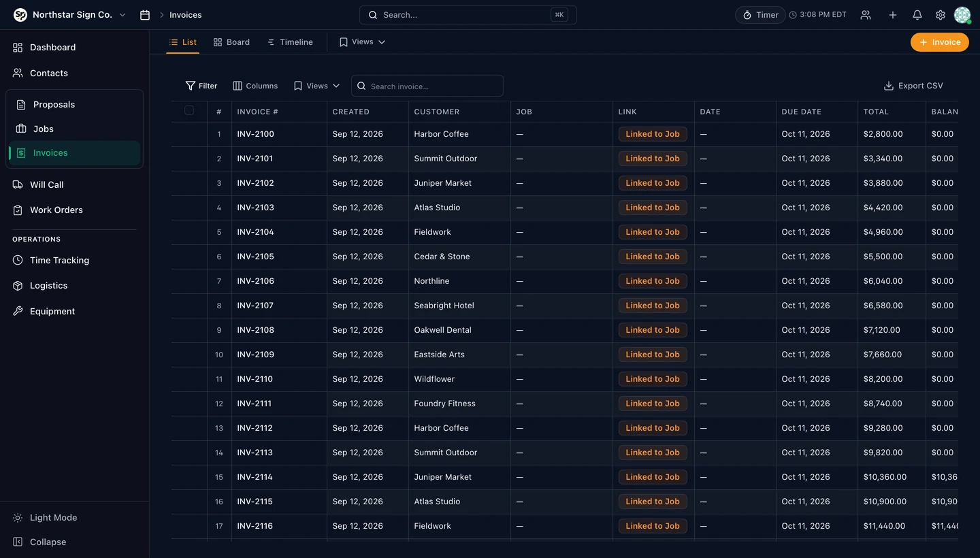Select Invoices in the sidebar
This screenshot has height=558, width=980.
tap(75, 153)
